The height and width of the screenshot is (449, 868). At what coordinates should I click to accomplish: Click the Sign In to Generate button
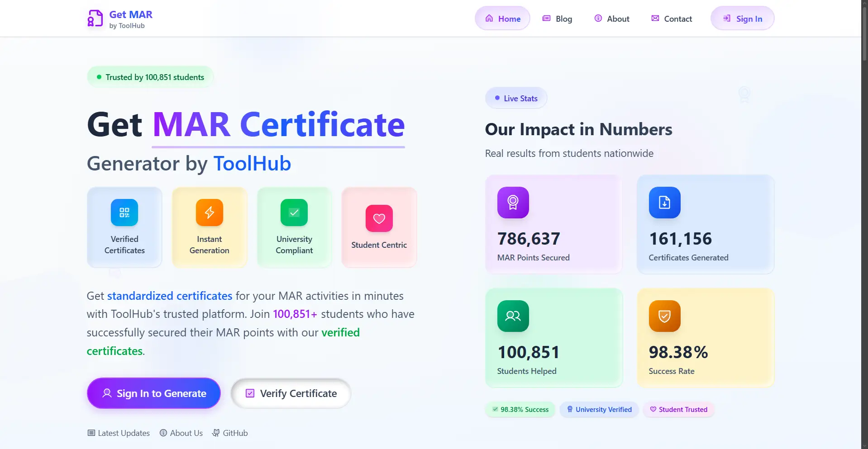[154, 393]
